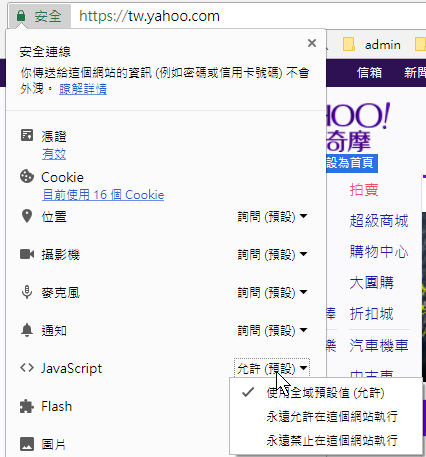The height and width of the screenshot is (457, 426).
Task: Select 使用全域預設值 (允許) option
Action: coord(325,393)
